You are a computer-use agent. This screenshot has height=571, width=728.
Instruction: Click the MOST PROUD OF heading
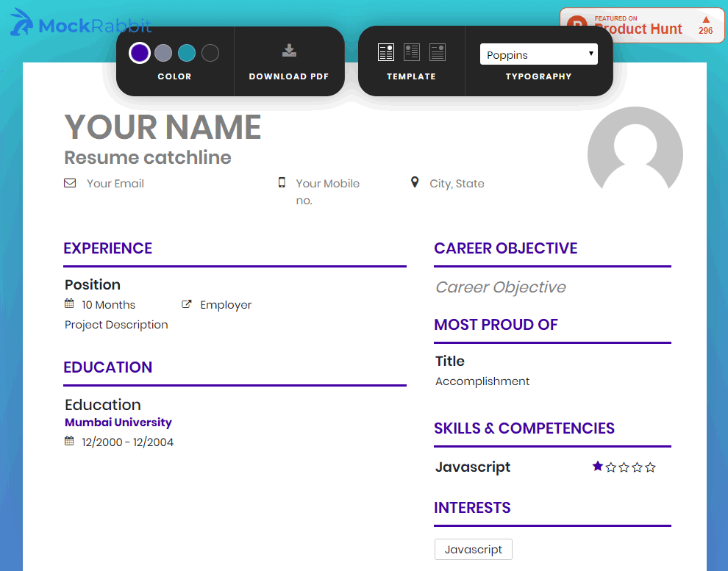pyautogui.click(x=496, y=325)
